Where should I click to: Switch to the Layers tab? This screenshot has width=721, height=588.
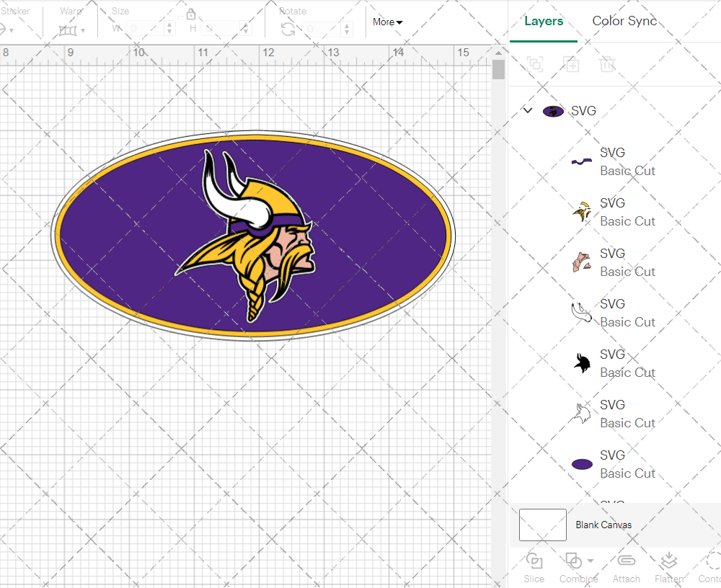(x=544, y=21)
